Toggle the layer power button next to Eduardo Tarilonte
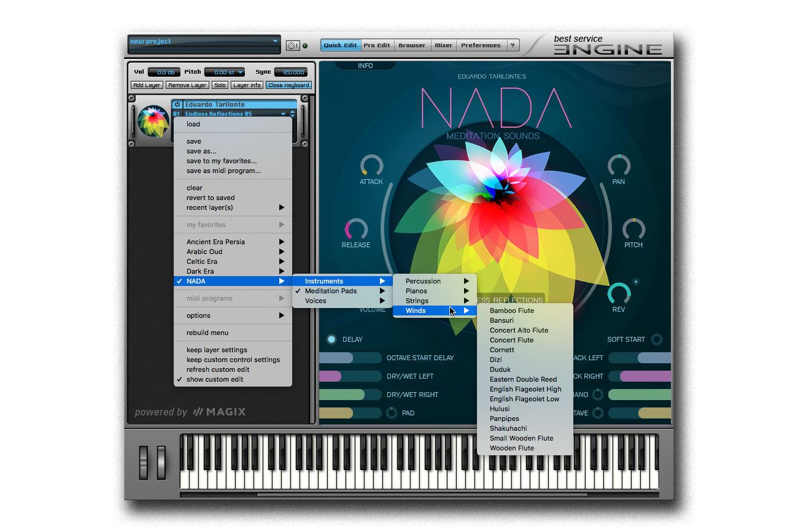The width and height of the screenshot is (798, 532). tap(177, 104)
